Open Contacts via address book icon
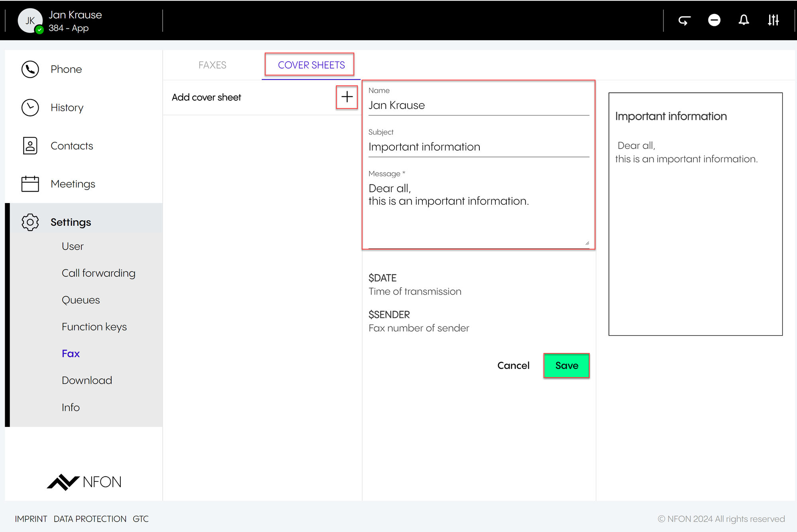 30,146
